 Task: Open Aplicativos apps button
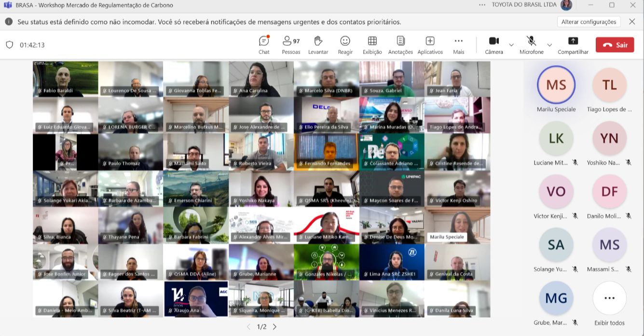430,45
